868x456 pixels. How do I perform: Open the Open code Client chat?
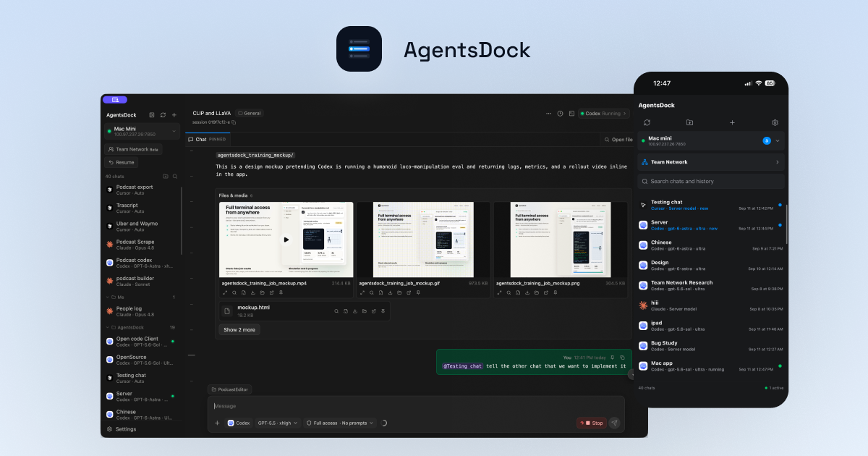point(141,342)
